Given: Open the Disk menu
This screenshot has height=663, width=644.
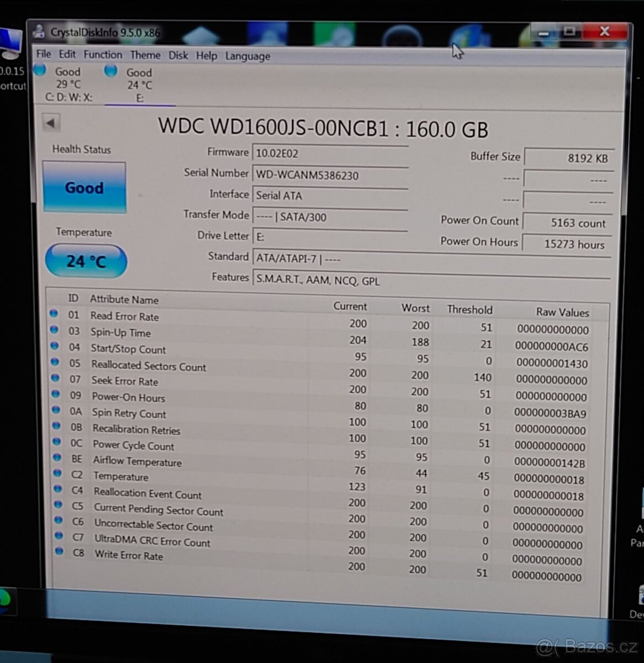Looking at the screenshot, I should [178, 55].
